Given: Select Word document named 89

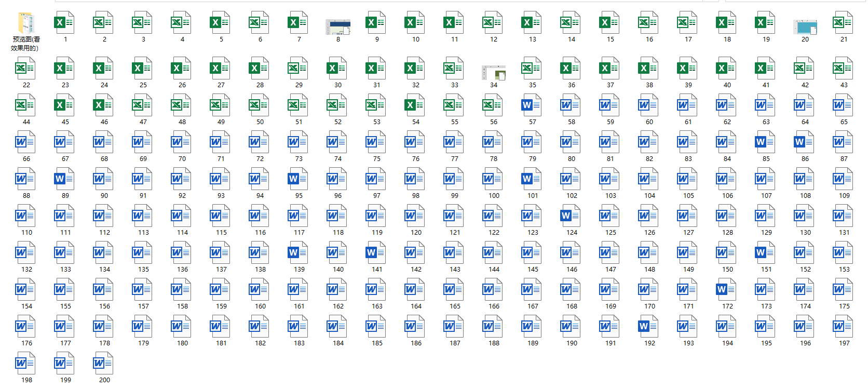Looking at the screenshot, I should pos(65,180).
